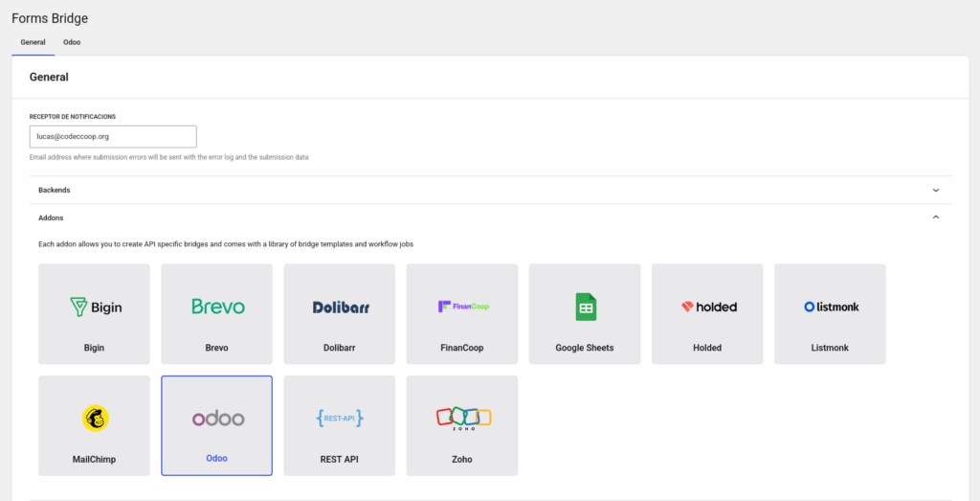Click the REST-API braces icon
Image resolution: width=980 pixels, height=501 pixels.
point(340,418)
